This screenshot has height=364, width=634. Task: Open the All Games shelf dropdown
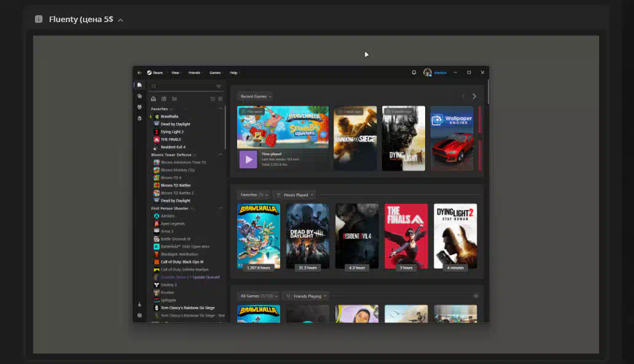[259, 296]
